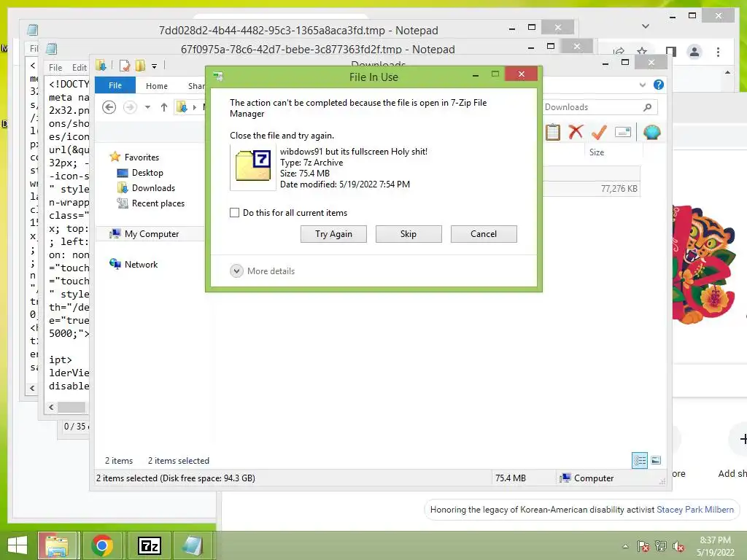Select Network in navigation pane
The height and width of the screenshot is (560, 747).
pos(141,264)
